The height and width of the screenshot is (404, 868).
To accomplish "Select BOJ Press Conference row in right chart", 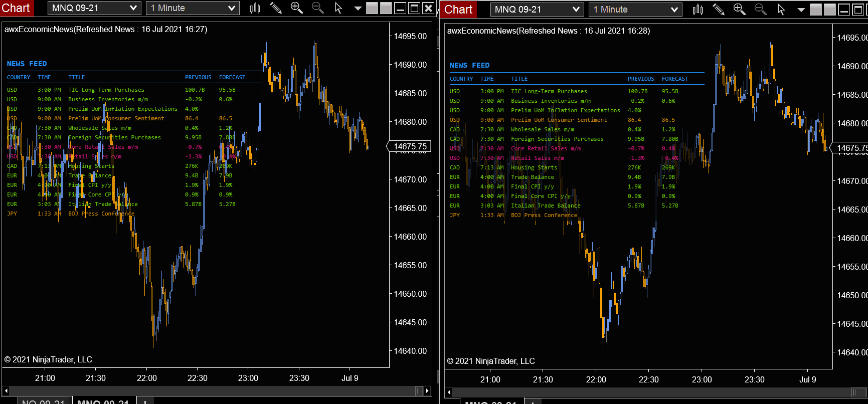I will point(513,215).
